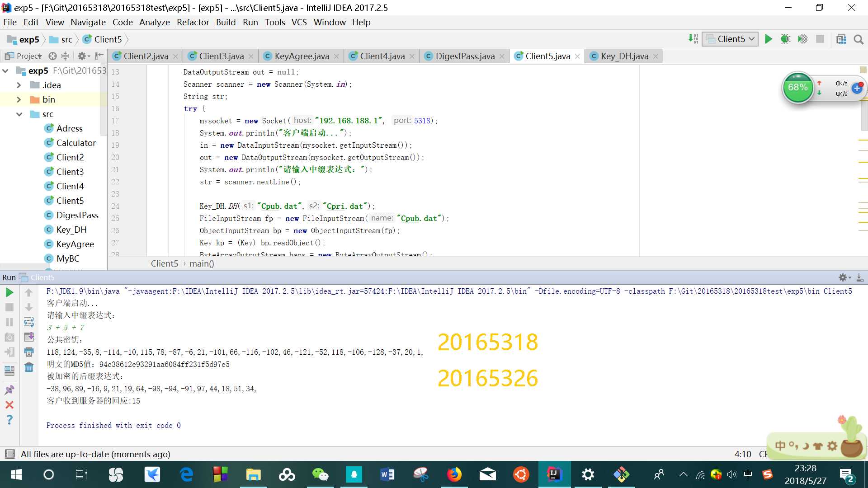Collapse all in the Project panel
868x488 pixels.
[66, 56]
